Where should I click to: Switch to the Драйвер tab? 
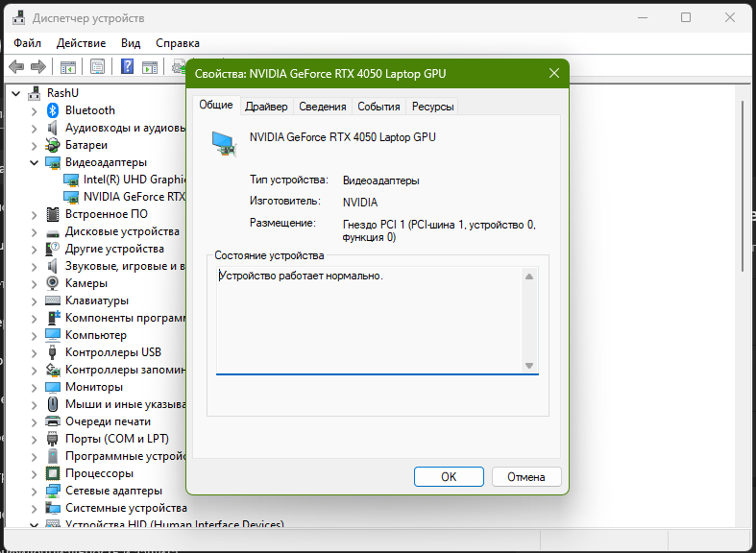266,107
